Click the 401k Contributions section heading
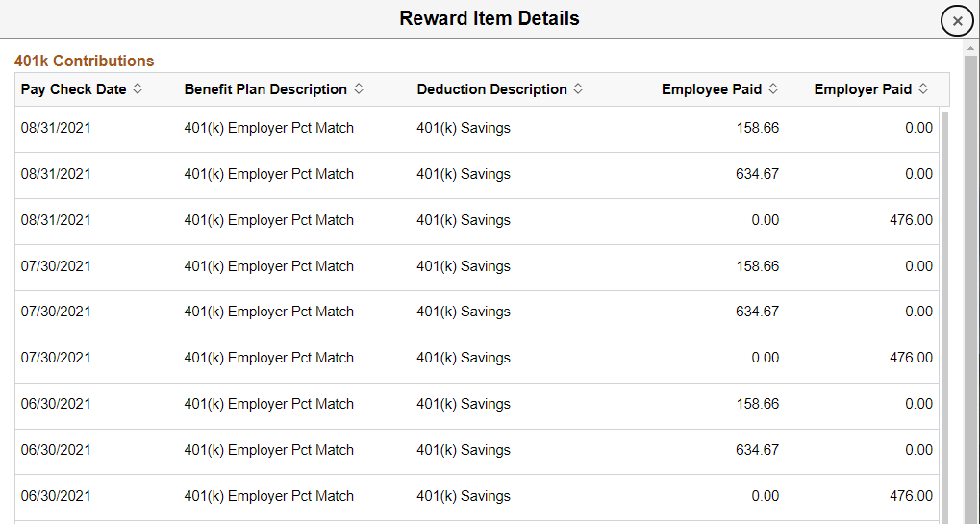Image resolution: width=980 pixels, height=524 pixels. (84, 61)
